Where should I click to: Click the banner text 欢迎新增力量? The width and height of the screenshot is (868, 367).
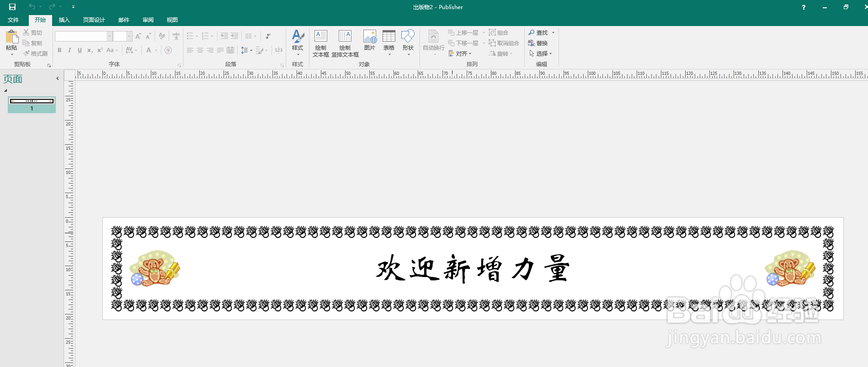coord(473,268)
